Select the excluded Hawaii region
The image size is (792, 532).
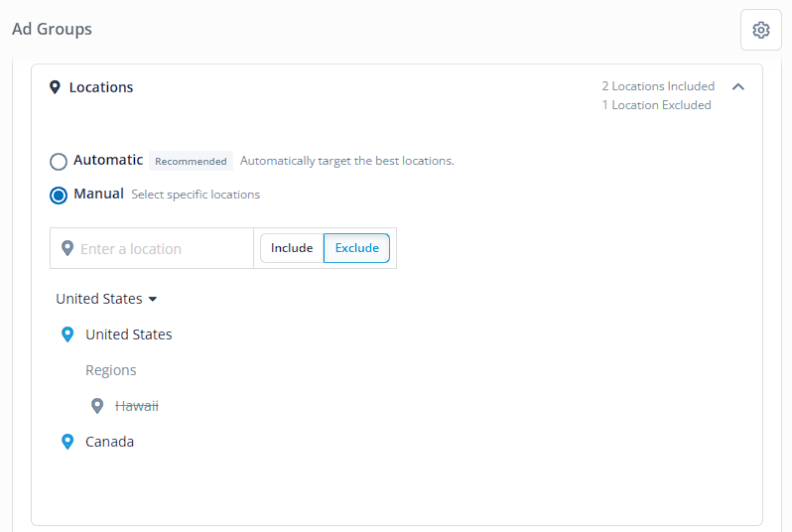[137, 406]
